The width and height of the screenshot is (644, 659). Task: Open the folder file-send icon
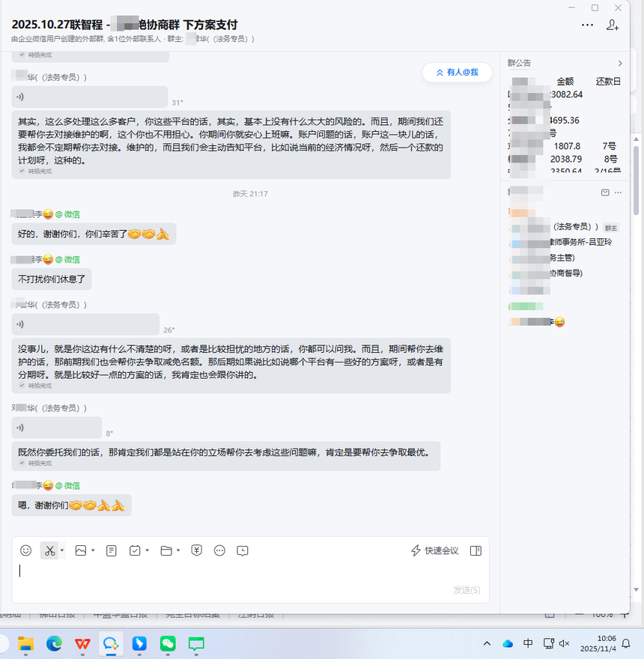coord(166,550)
